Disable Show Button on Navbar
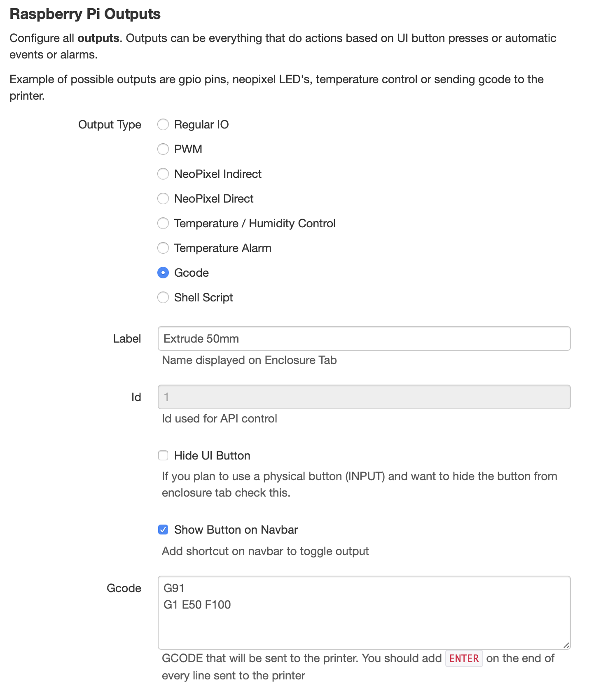The height and width of the screenshot is (700, 589). click(x=163, y=530)
